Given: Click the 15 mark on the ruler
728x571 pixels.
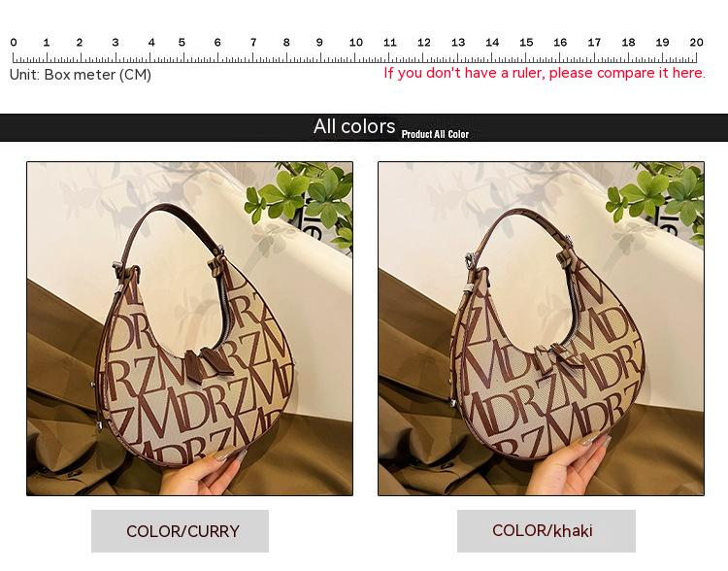Looking at the screenshot, I should coord(526,43).
